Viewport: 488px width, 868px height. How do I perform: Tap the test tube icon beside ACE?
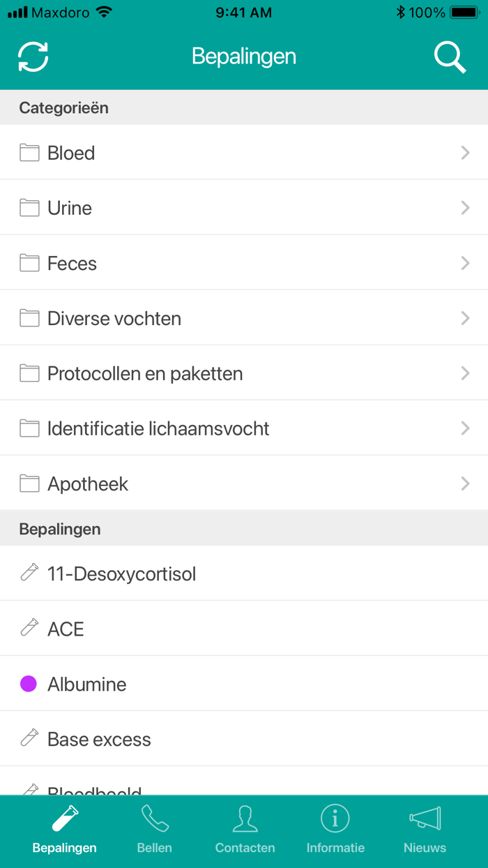tap(29, 628)
